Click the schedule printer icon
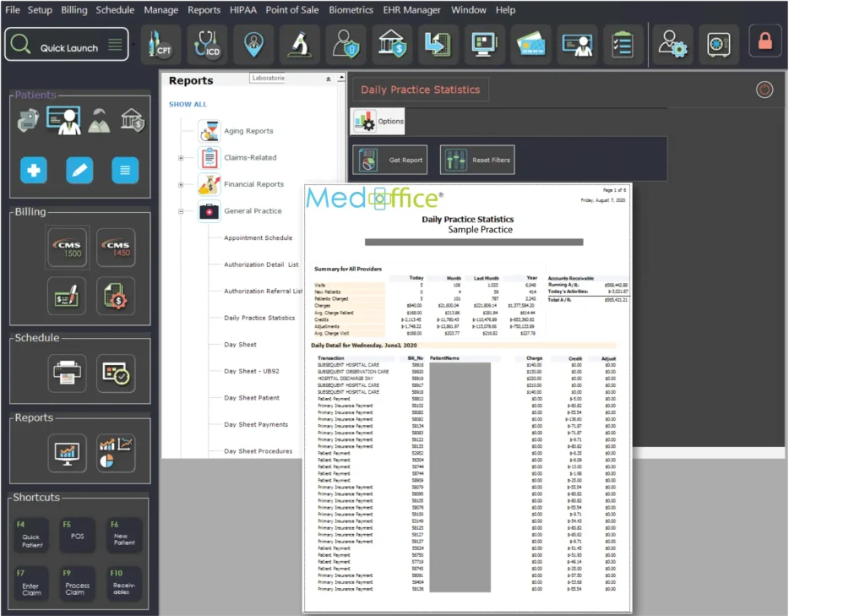Image resolution: width=865 pixels, height=616 pixels. pos(68,372)
